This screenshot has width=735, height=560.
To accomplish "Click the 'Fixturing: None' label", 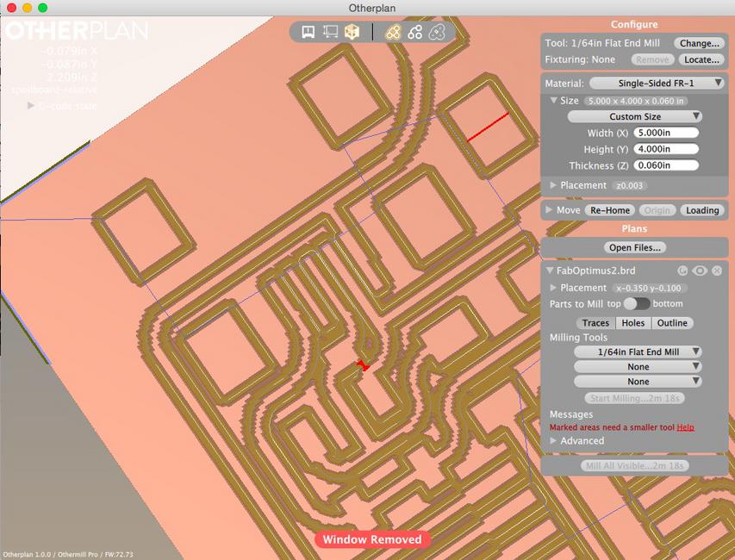I will 580,59.
